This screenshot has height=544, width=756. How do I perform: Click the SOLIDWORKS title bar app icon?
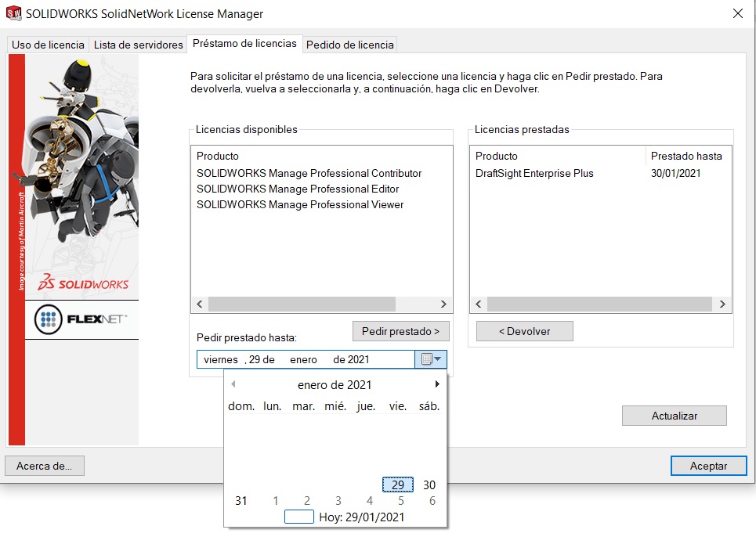tap(13, 13)
